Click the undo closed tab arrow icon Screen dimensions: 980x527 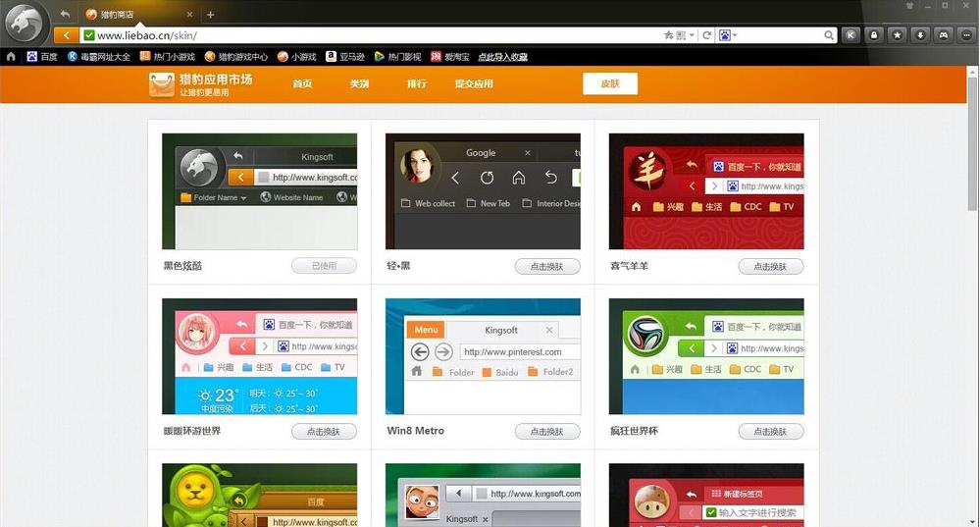[65, 14]
